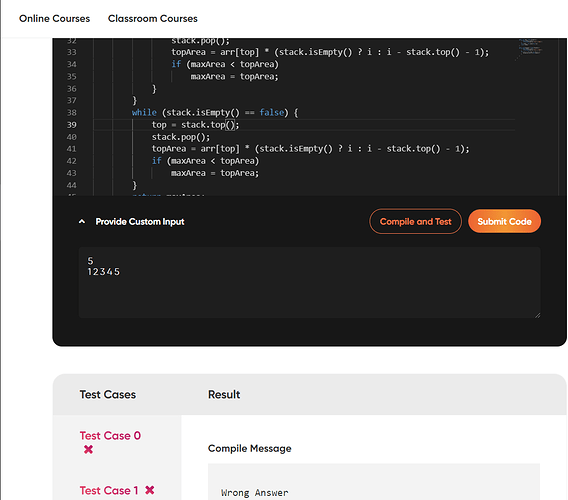The width and height of the screenshot is (568, 500).
Task: Click line number 33 in the gutter
Action: click(x=72, y=52)
